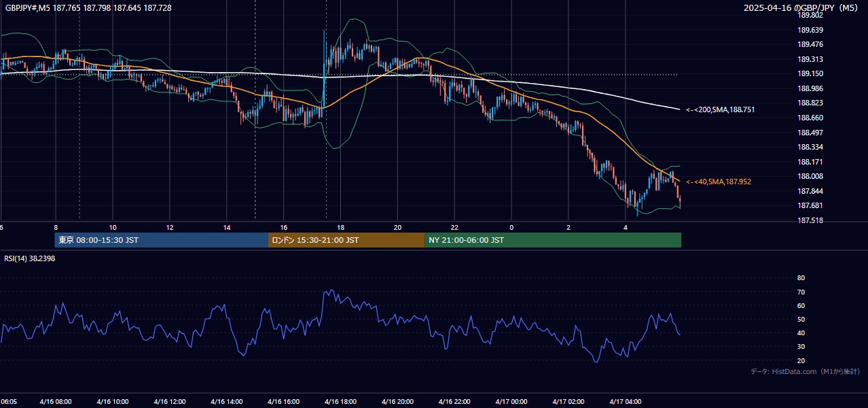Screen dimensions: 868x408
Task: Click price level 188.171 on the price axis
Action: pos(810,162)
